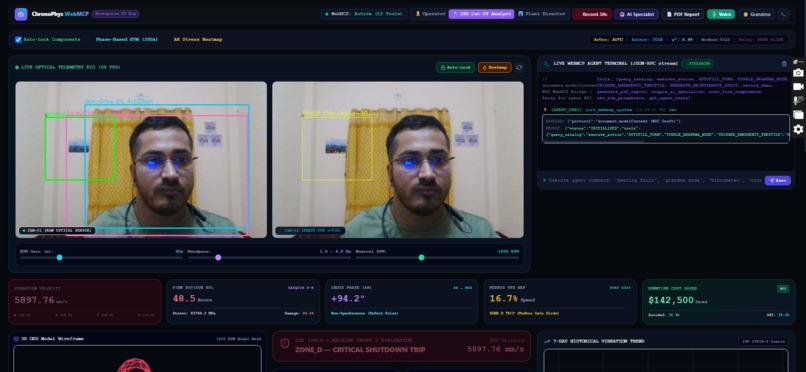Click terminal icon beside Live WebMCP Agent Terminal
Screen dimensions: 806x372
[546, 64]
